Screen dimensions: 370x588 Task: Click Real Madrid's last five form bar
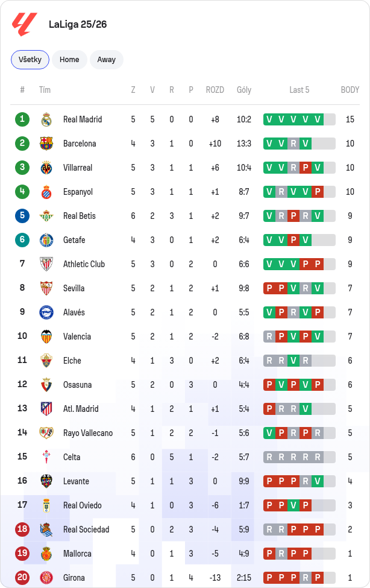[x=299, y=119]
